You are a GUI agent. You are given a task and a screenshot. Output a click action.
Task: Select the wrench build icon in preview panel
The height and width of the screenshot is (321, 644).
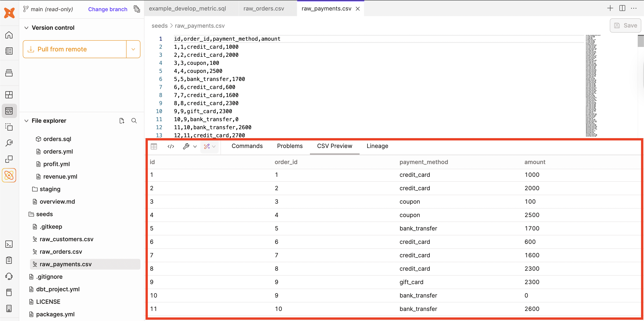coord(186,146)
